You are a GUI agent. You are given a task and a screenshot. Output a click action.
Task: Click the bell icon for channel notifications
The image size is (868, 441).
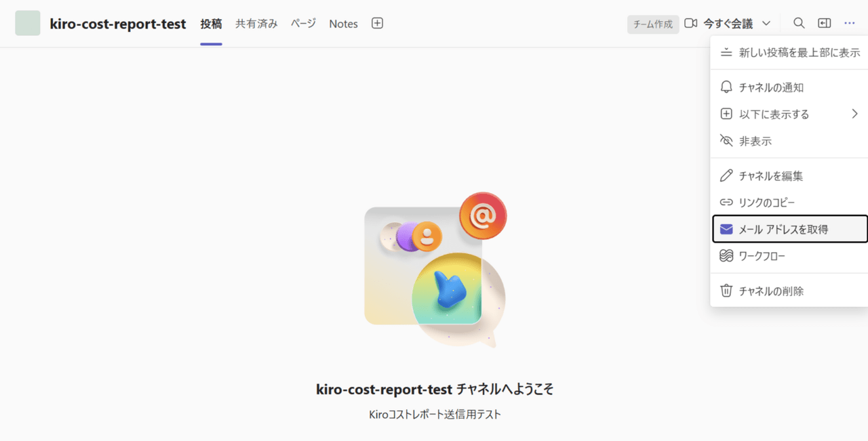coord(726,87)
